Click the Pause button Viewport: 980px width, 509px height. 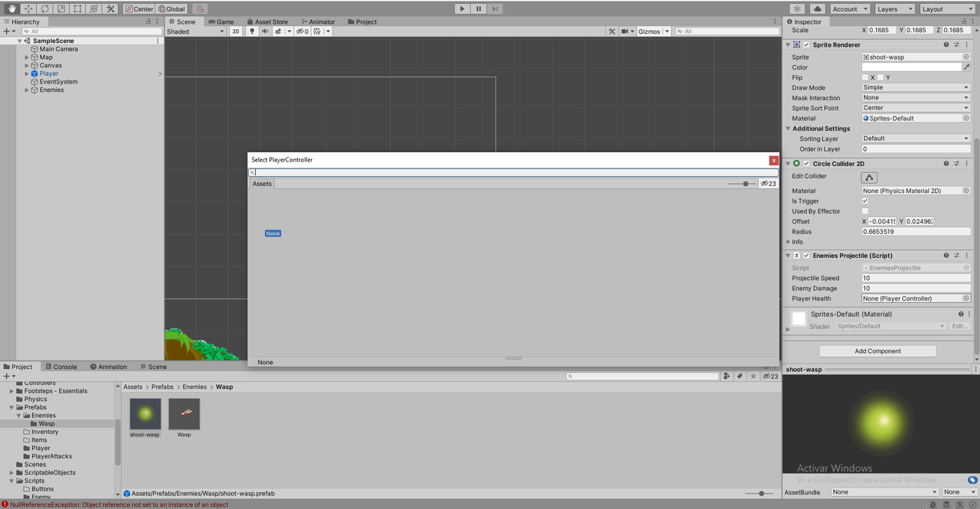point(479,8)
